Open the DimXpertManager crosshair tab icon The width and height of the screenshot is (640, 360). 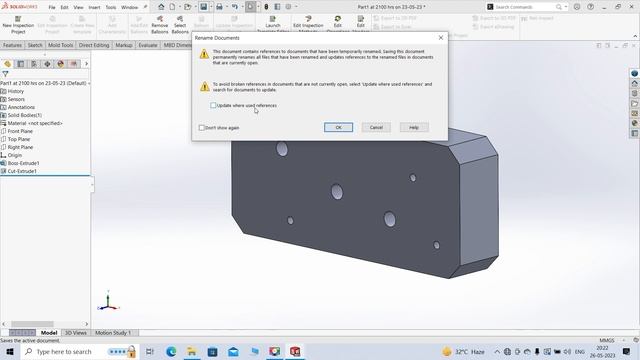47,64
